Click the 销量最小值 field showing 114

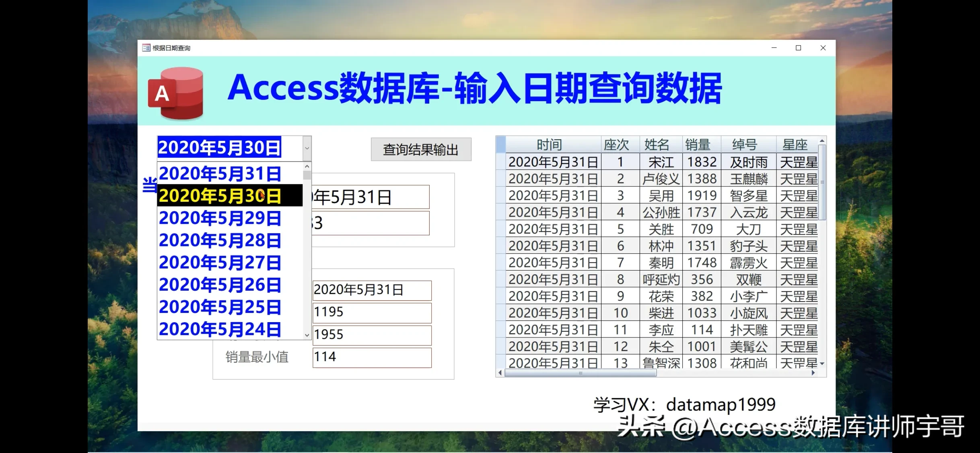372,357
